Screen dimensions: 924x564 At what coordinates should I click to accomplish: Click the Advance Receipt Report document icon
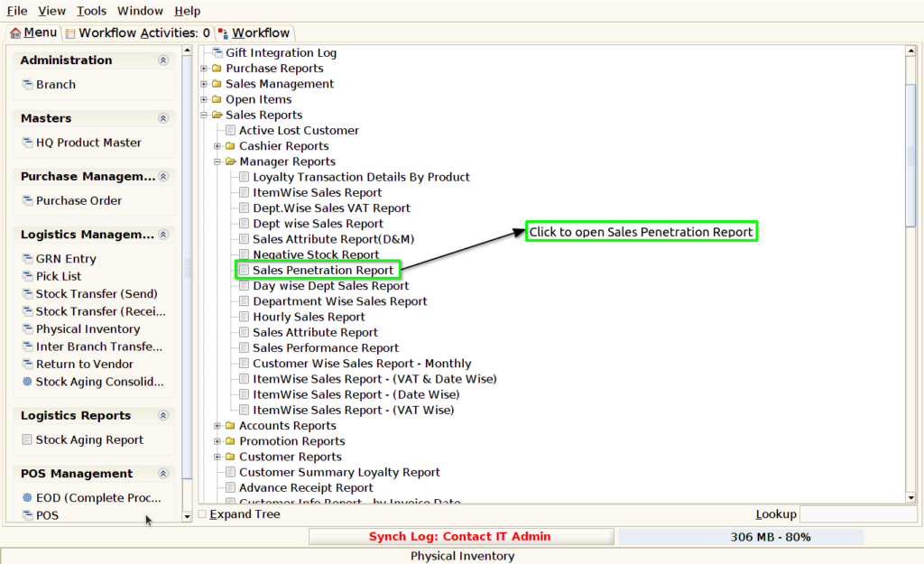(230, 487)
